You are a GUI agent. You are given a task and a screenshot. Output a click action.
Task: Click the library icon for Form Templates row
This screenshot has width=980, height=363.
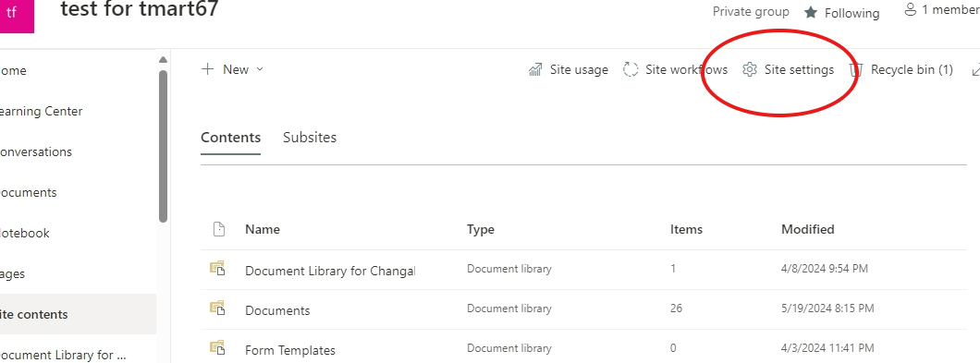coord(217,347)
